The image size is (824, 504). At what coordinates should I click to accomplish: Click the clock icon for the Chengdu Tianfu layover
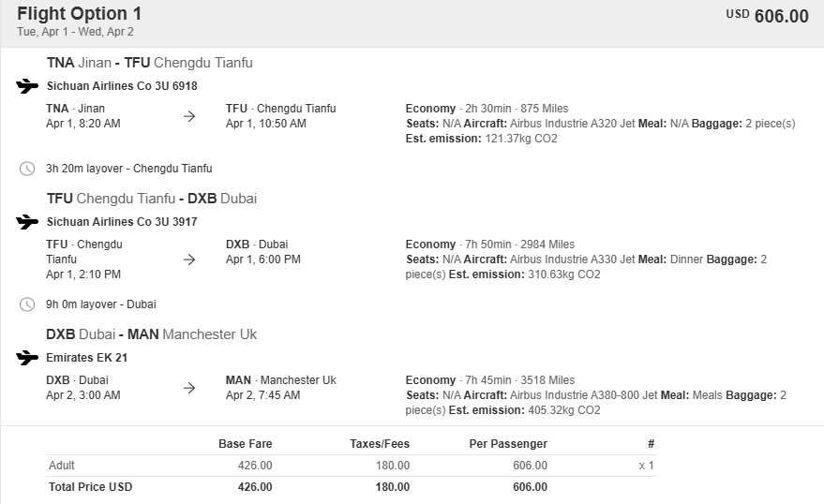27,169
